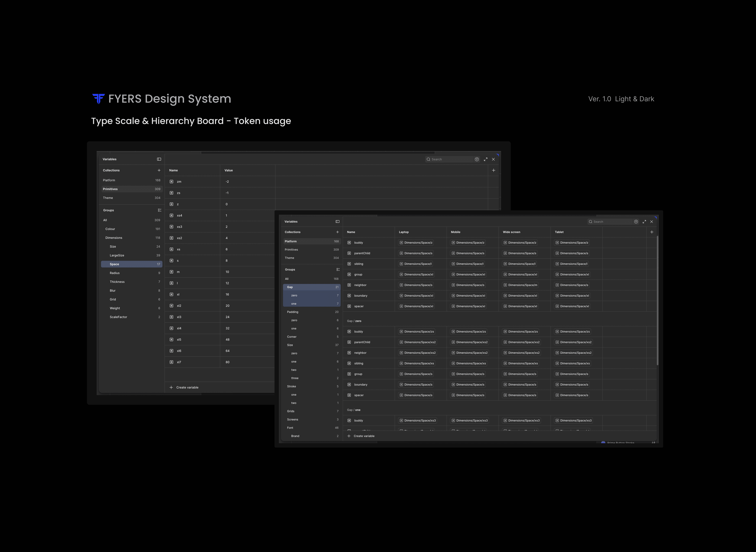Close the back Variables window
This screenshot has height=552, width=756.
pos(493,159)
